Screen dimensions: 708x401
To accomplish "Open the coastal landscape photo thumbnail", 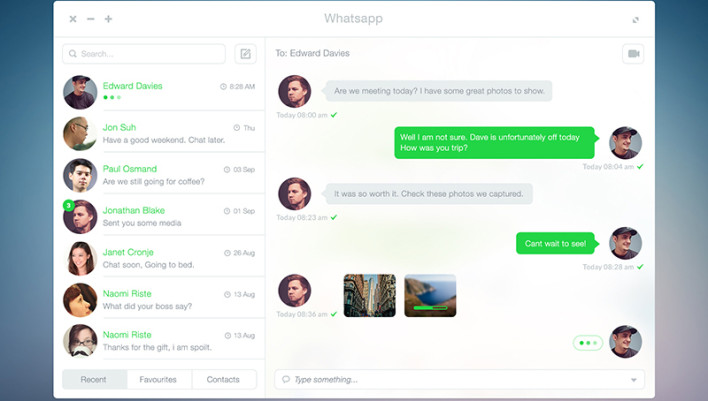I will click(x=430, y=295).
